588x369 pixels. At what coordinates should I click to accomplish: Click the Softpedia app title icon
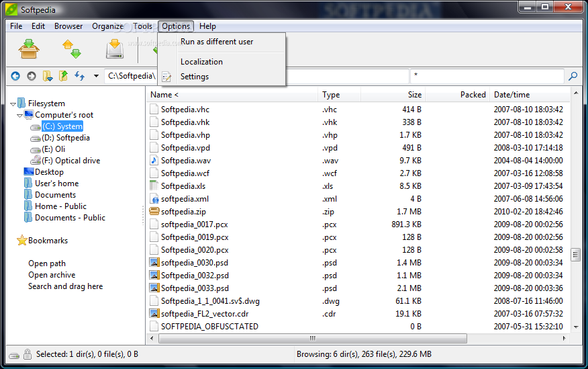(11, 10)
